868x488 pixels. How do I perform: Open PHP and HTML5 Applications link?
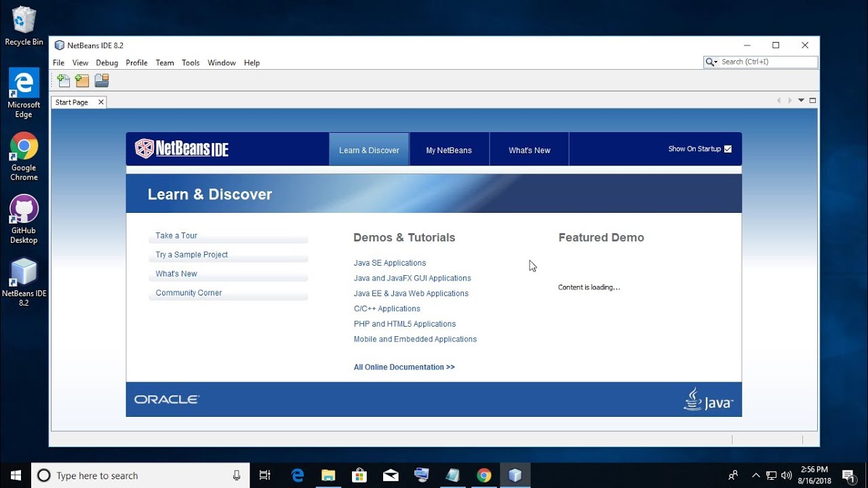click(405, 324)
